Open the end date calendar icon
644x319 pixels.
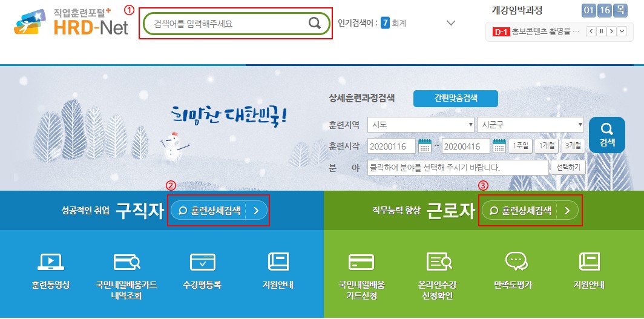click(x=499, y=146)
